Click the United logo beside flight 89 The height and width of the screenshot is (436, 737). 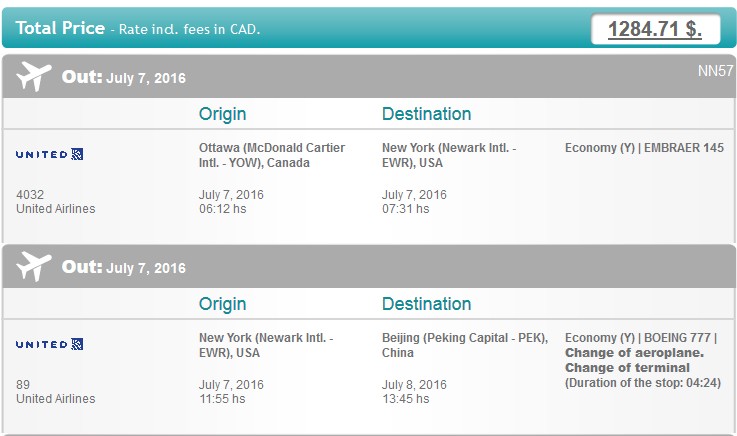[x=49, y=344]
